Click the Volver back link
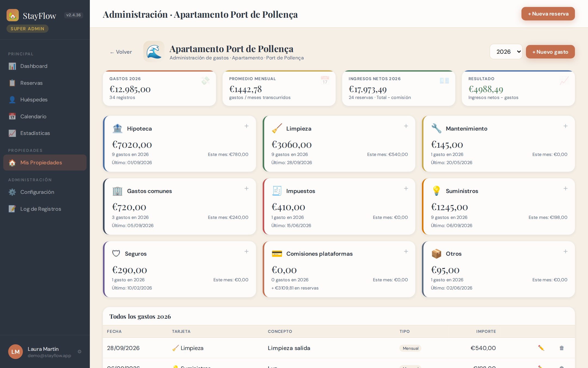This screenshot has width=588, height=368. point(121,52)
